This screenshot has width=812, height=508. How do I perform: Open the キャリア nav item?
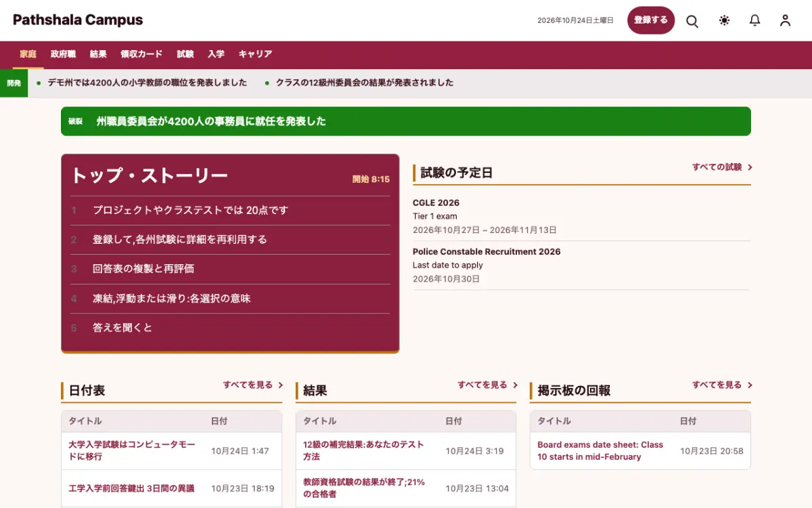click(255, 54)
